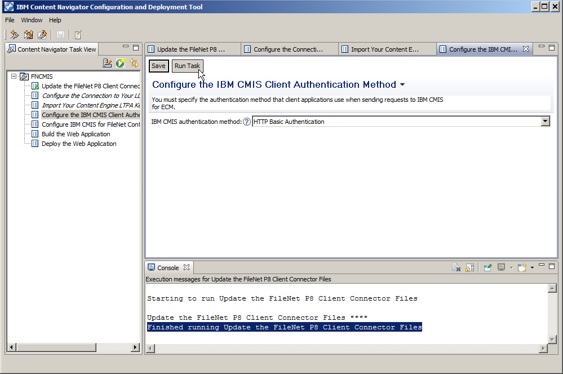Minimize the Content Navigator Task View panel
Image resolution: width=563 pixels, height=375 pixels.
point(125,47)
